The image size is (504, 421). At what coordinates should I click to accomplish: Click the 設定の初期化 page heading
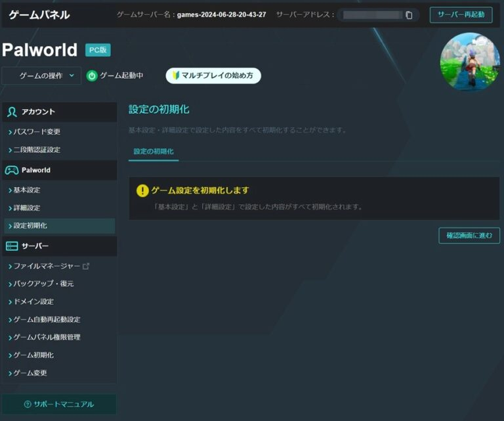159,109
